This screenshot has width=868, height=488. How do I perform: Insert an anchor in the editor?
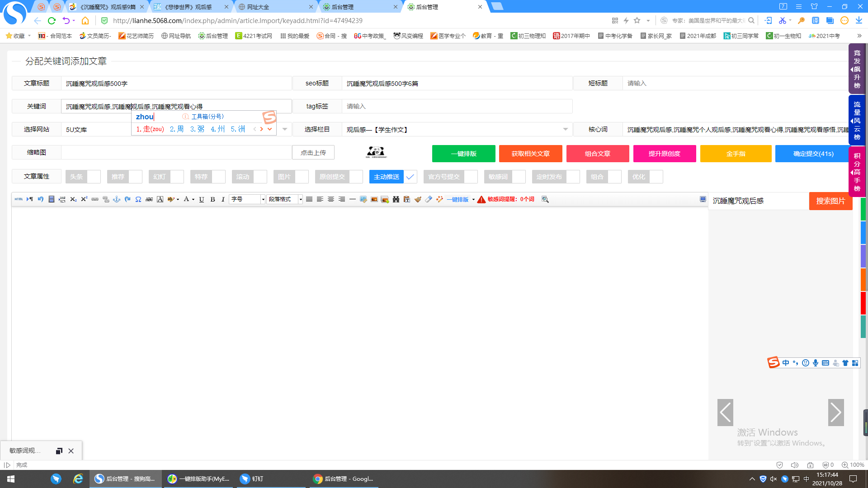point(117,199)
